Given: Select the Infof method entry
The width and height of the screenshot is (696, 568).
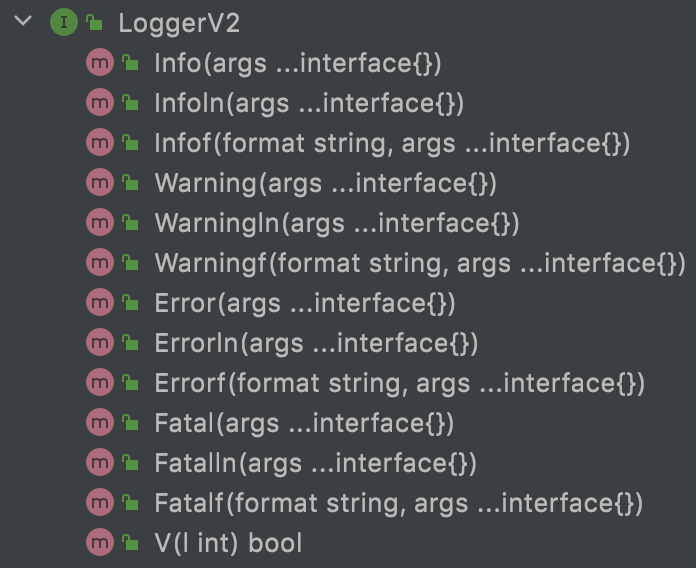Looking at the screenshot, I should 392,143.
